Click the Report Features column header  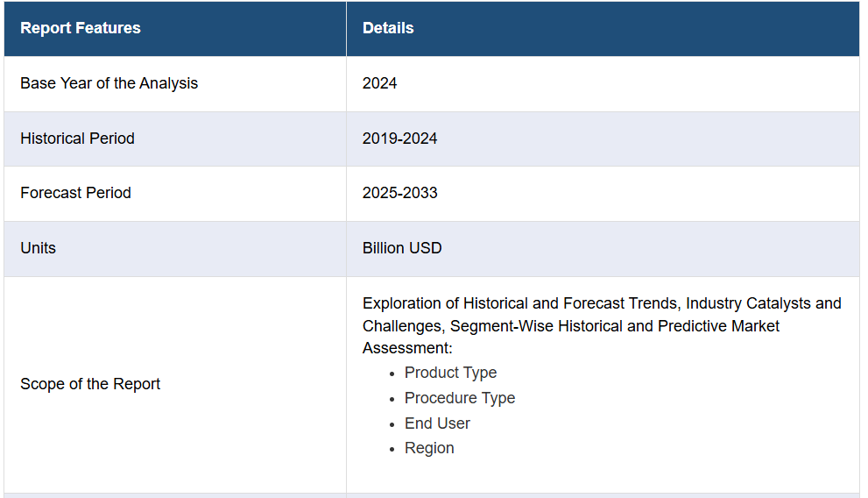(x=81, y=28)
